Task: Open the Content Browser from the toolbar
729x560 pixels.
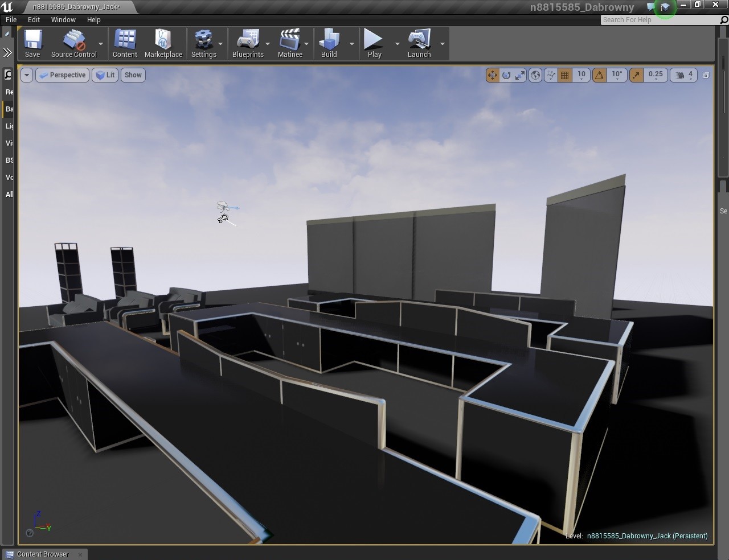Action: 124,43
